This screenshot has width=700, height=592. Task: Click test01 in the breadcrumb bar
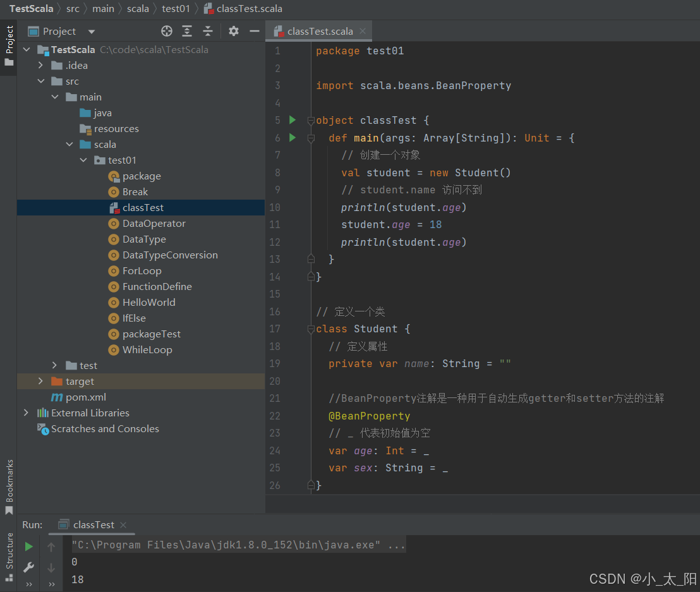[x=176, y=8]
